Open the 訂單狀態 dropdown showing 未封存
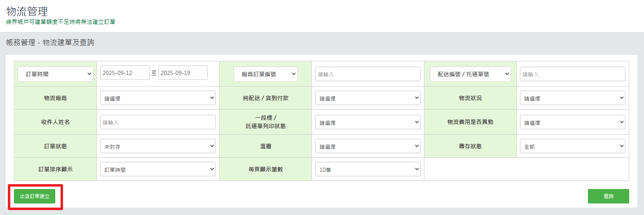Image resolution: width=644 pixels, height=215 pixels. (x=158, y=146)
